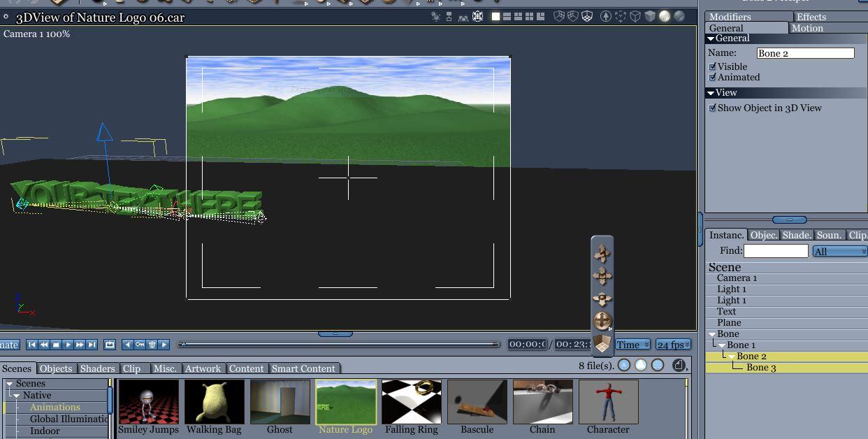
Task: Click the hierarchy diagram icon in view header
Action: (x=449, y=16)
